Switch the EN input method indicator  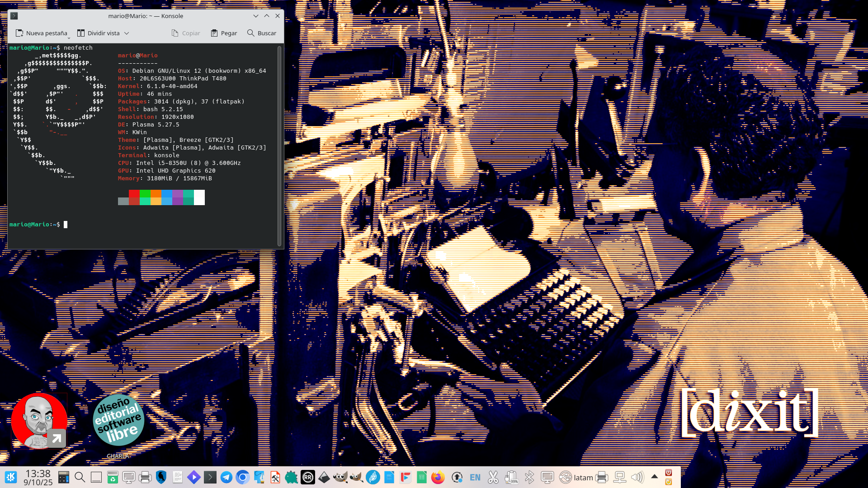point(475,478)
